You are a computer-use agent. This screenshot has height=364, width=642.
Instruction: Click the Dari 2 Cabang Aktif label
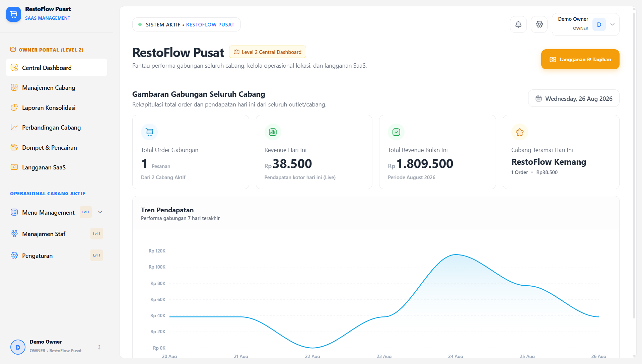(x=163, y=177)
